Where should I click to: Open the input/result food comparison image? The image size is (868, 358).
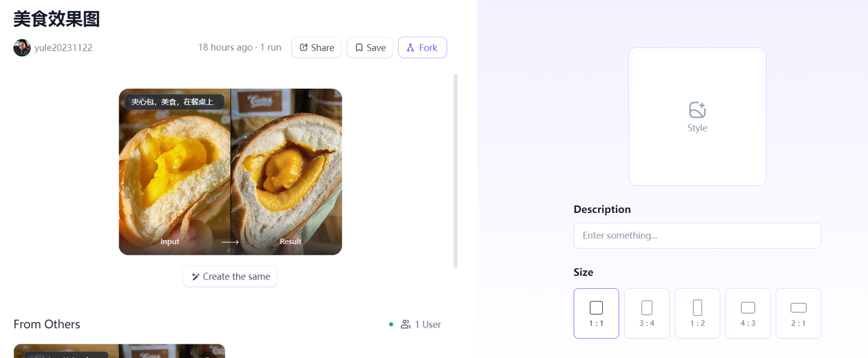[x=231, y=172]
